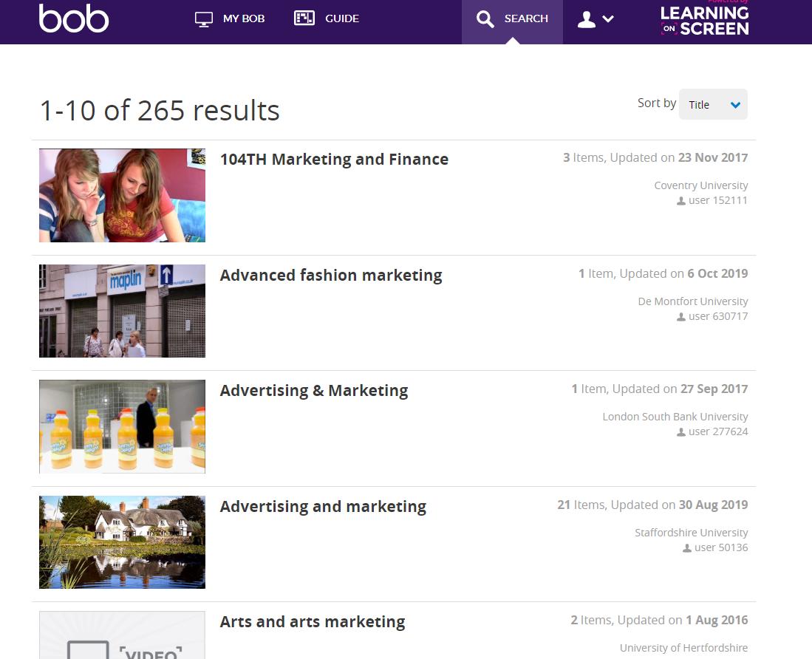Click the user 50136 text
Viewport: 812px width, 659px height.
(721, 547)
